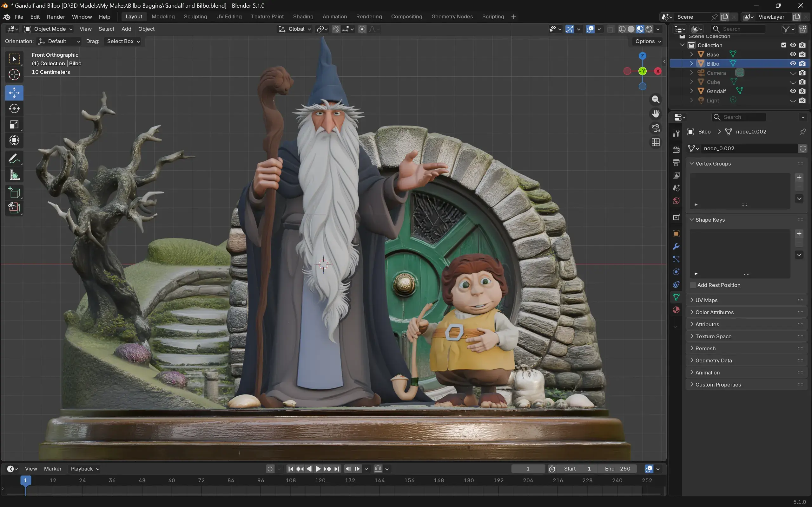Activate the Transform tool
Image resolution: width=812 pixels, height=507 pixels.
click(14, 140)
